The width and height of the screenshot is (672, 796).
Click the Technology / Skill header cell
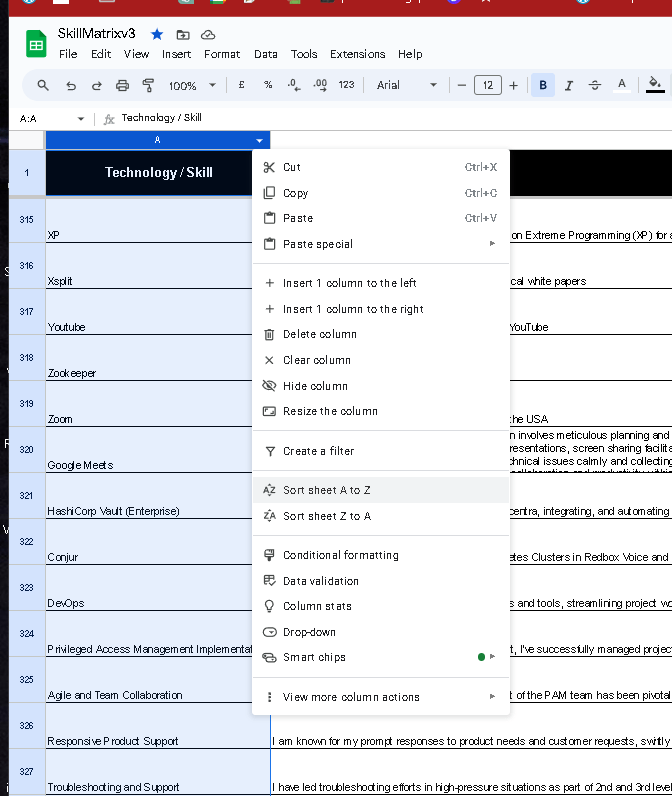tap(149, 173)
